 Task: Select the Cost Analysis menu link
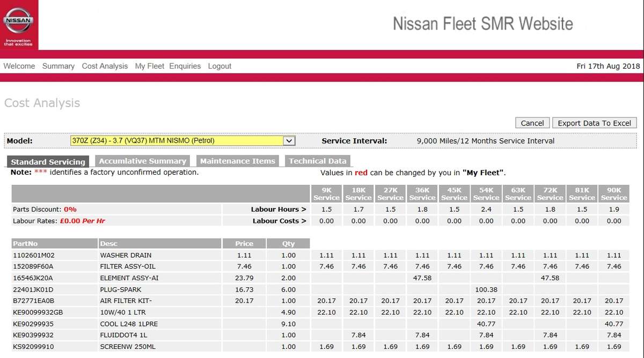click(105, 66)
